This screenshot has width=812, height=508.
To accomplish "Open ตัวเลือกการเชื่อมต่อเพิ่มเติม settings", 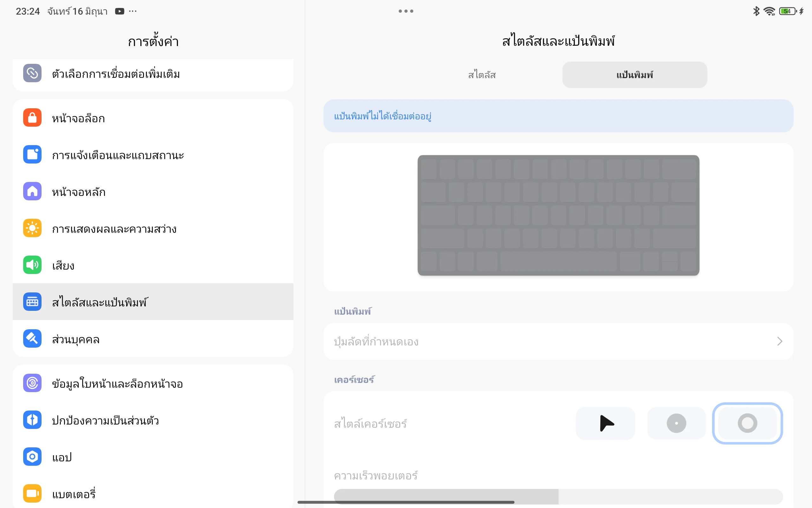I will coord(153,75).
